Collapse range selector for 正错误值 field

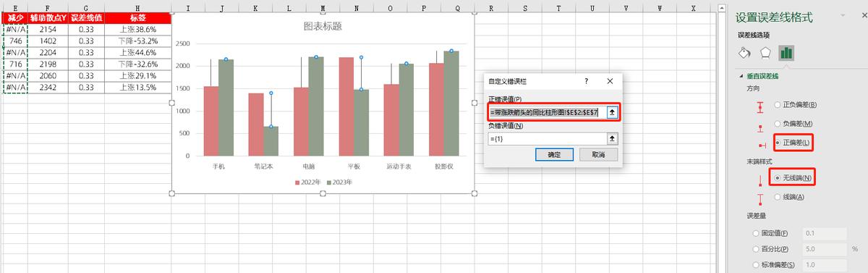[x=612, y=112]
